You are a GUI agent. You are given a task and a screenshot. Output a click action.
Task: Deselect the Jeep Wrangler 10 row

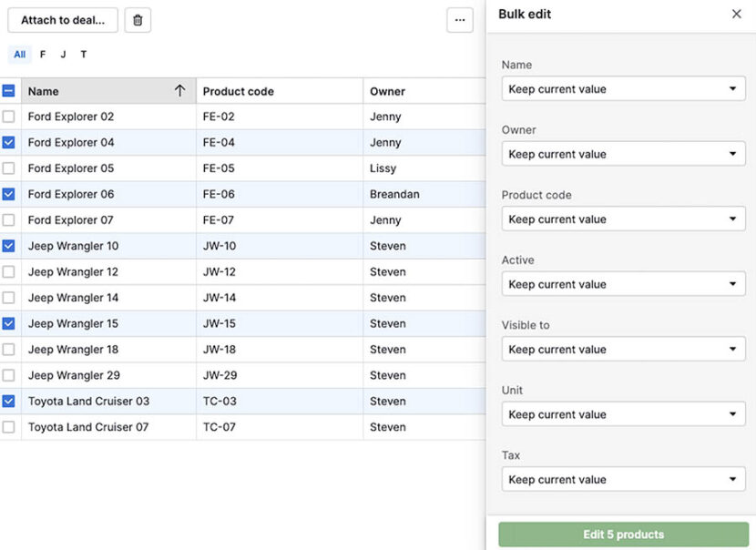(10, 246)
